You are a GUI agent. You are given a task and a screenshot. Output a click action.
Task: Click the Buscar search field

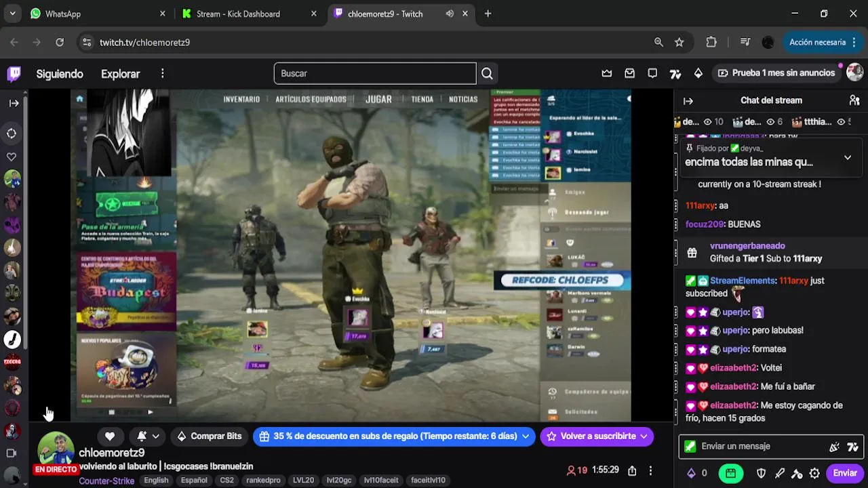pyautogui.click(x=375, y=73)
